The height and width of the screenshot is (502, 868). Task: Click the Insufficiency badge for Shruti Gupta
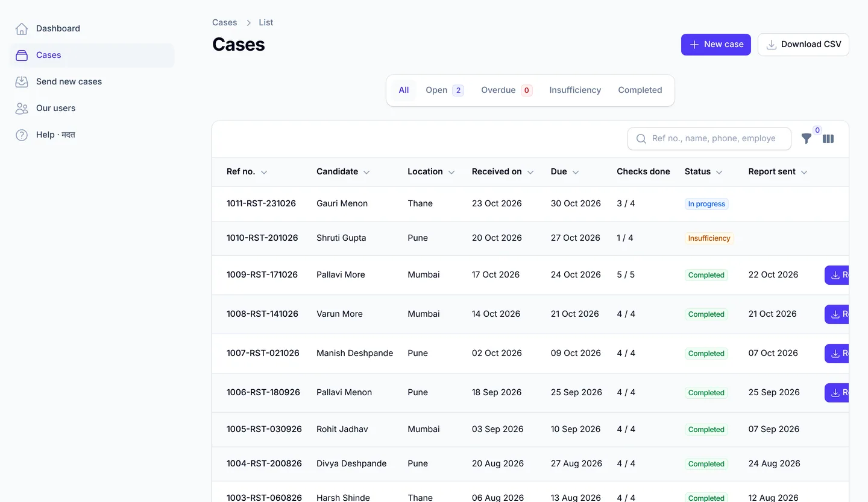tap(709, 238)
